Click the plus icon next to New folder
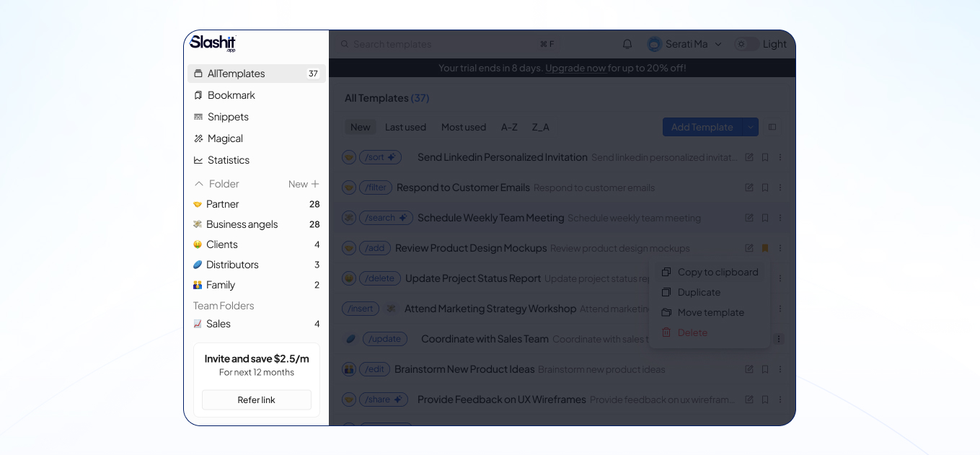 [315, 184]
